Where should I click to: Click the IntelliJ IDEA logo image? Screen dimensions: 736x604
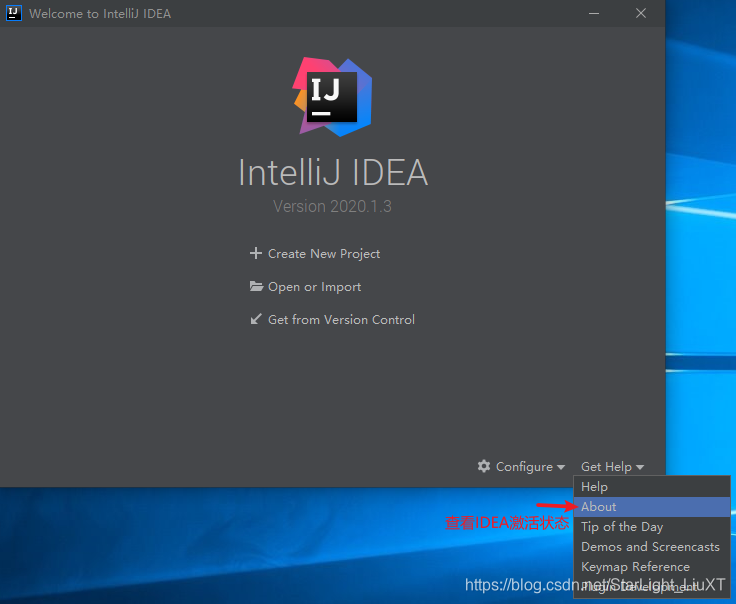click(332, 97)
